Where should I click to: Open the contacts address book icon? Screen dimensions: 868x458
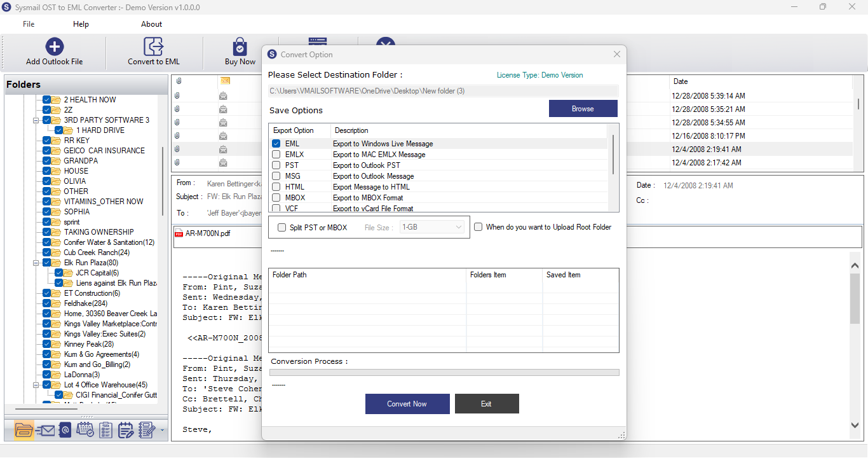[65, 431]
